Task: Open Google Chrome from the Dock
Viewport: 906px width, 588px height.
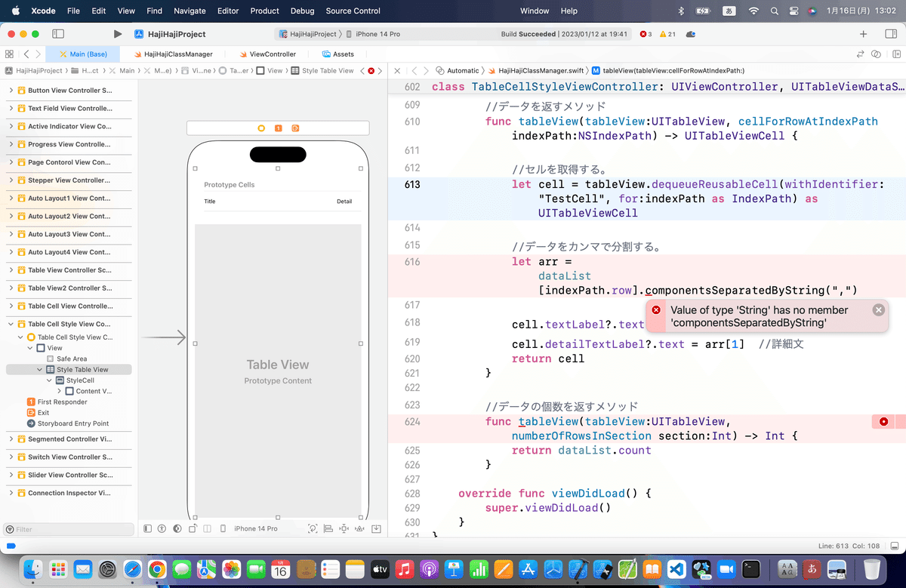Action: coord(157,568)
